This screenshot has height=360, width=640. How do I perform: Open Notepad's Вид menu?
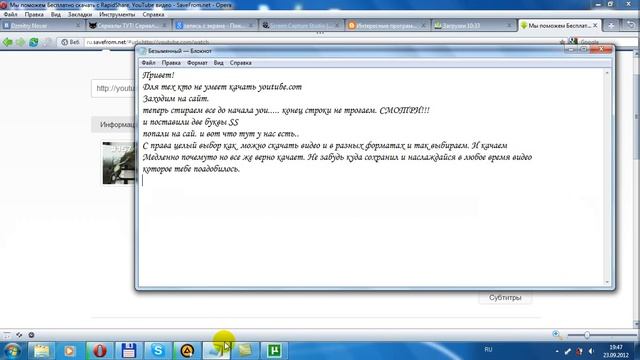point(218,63)
